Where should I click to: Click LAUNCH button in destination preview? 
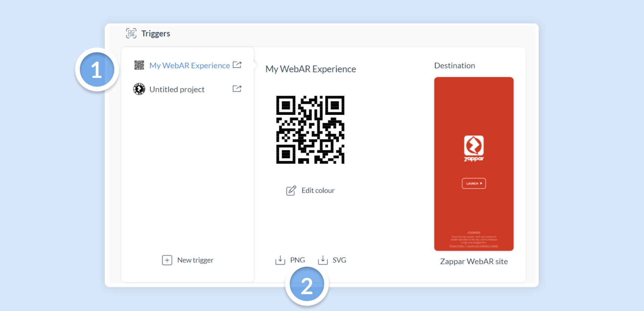coord(474,183)
